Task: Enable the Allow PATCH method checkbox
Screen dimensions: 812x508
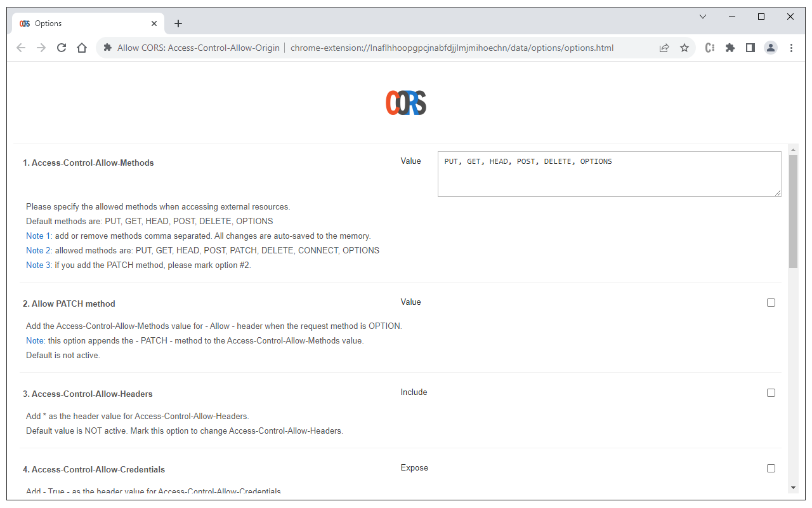Action: coord(771,302)
